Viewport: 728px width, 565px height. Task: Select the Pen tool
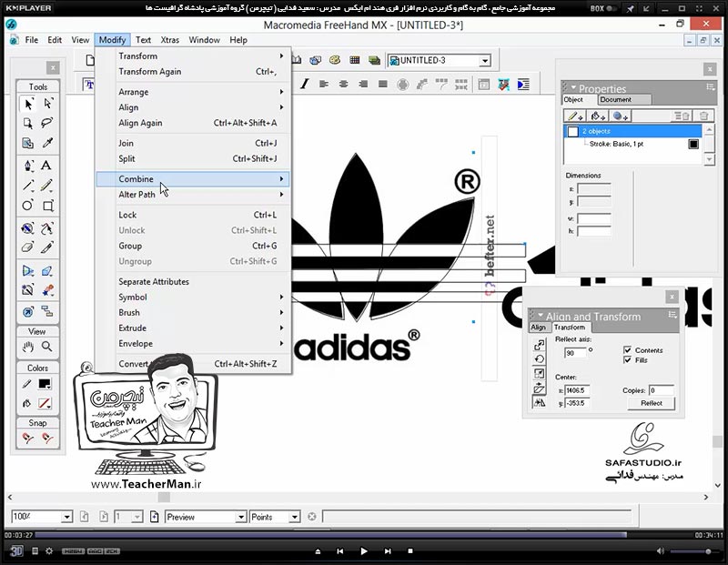(x=28, y=166)
